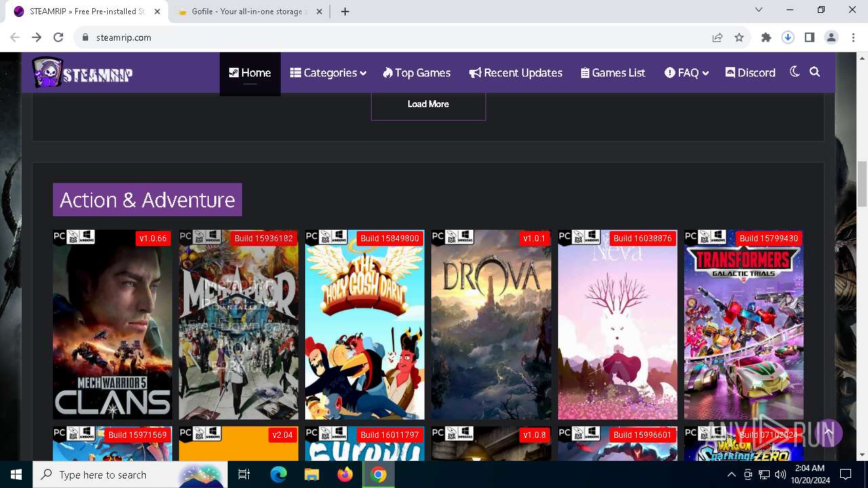868x488 pixels.
Task: Open volume control in tray
Action: coord(780,474)
